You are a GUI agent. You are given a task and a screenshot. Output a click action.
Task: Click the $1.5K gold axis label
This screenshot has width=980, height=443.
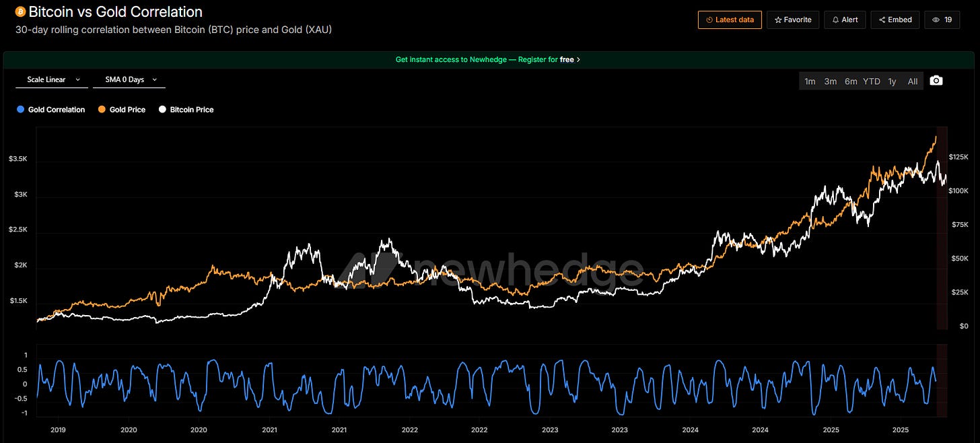pos(18,301)
